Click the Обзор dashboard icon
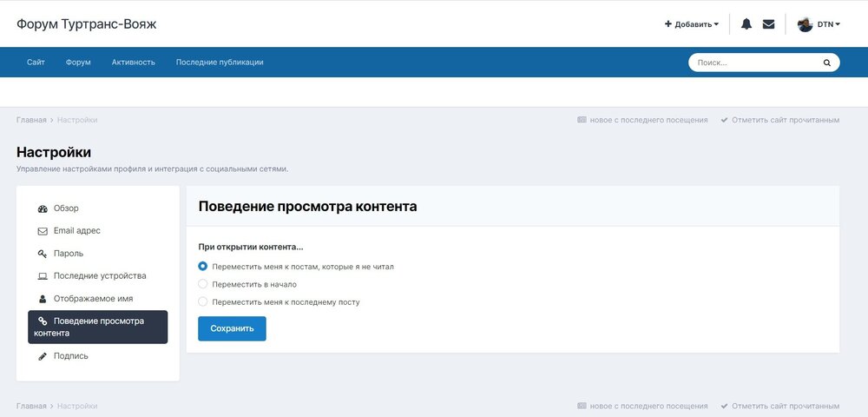The height and width of the screenshot is (417, 868). coord(43,208)
